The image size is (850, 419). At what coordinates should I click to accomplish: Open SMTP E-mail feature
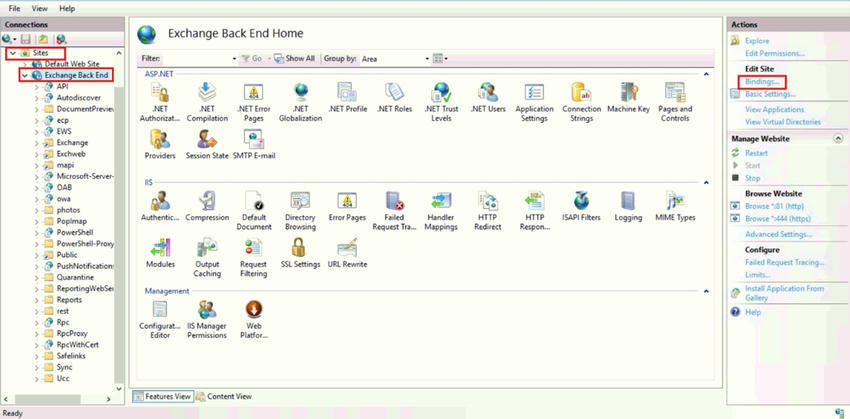pyautogui.click(x=254, y=145)
